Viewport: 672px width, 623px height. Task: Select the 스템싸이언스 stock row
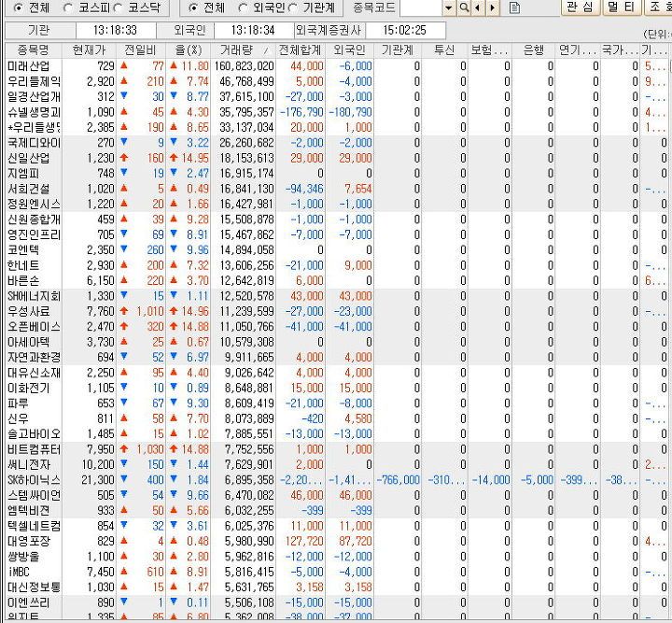[336, 495]
